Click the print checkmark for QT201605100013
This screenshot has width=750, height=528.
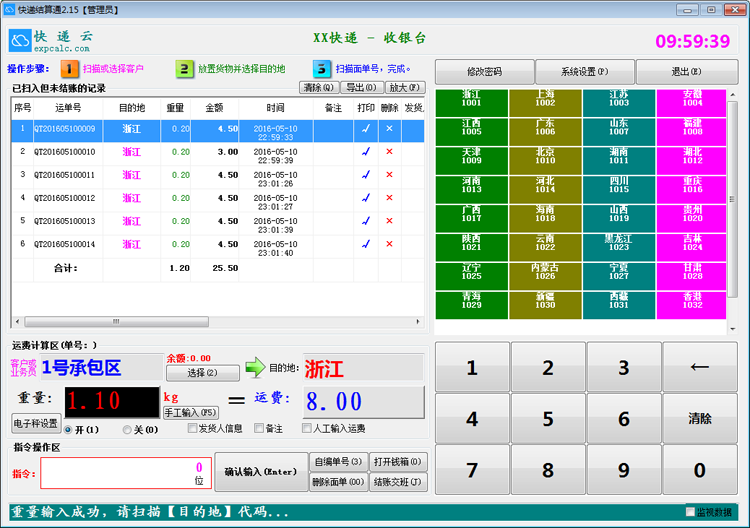366,221
